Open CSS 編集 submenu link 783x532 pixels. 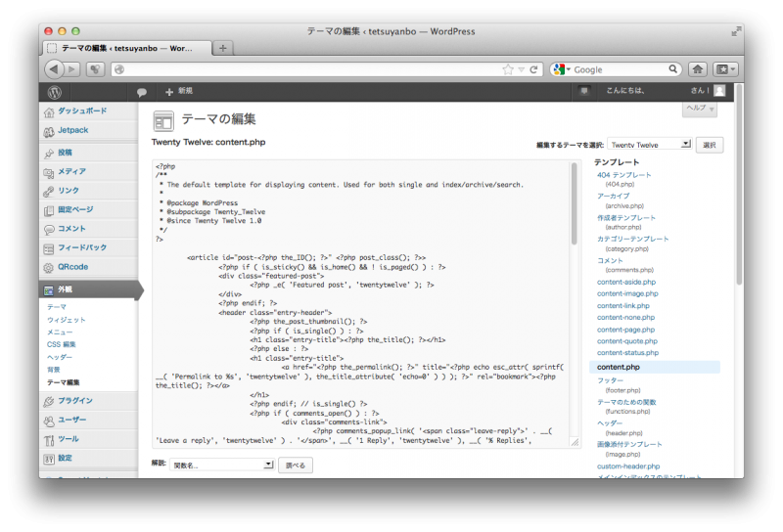coord(62,345)
